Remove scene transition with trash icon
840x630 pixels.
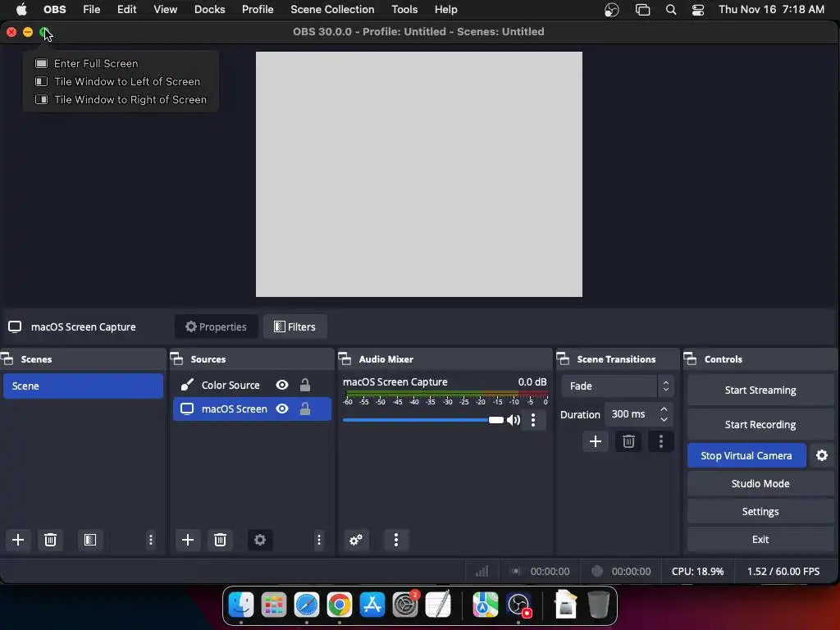point(628,441)
